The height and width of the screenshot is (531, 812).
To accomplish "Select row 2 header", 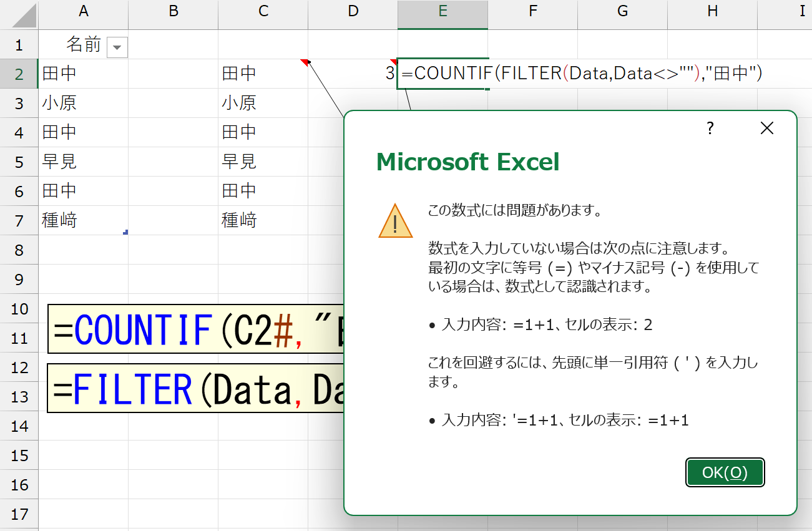I will tap(19, 74).
